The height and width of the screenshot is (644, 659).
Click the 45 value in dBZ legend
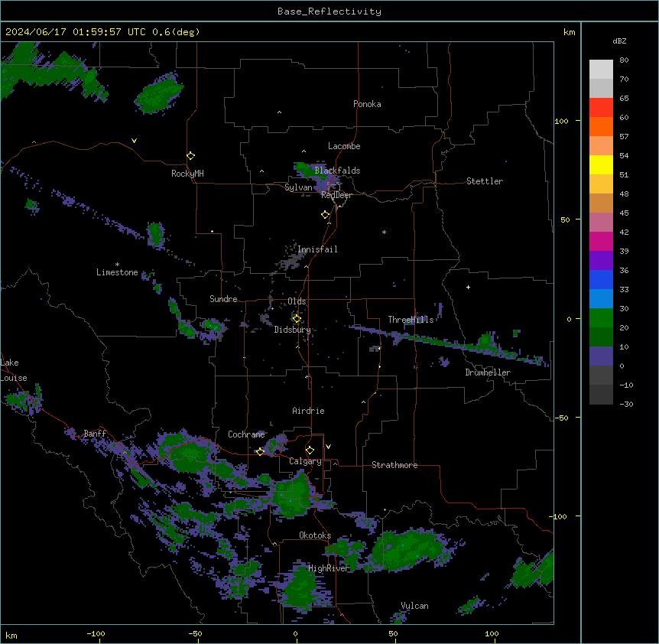click(x=624, y=213)
